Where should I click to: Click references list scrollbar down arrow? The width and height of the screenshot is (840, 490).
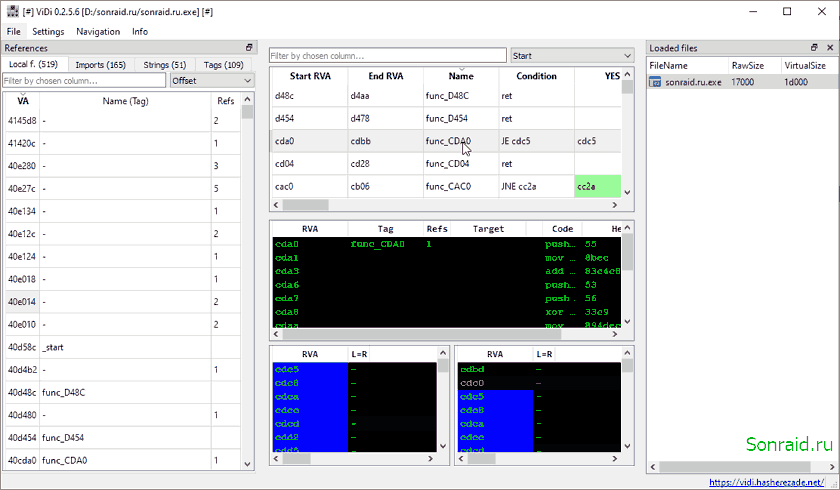coord(247,464)
